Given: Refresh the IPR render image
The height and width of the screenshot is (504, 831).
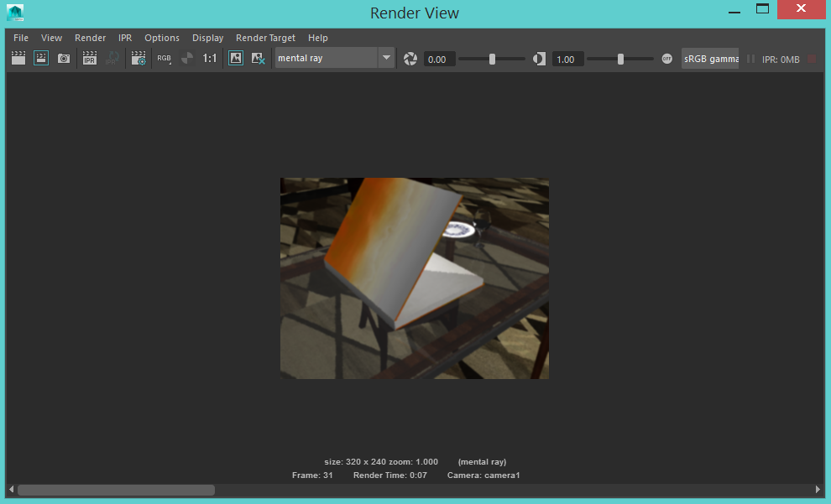Looking at the screenshot, I should 112,58.
